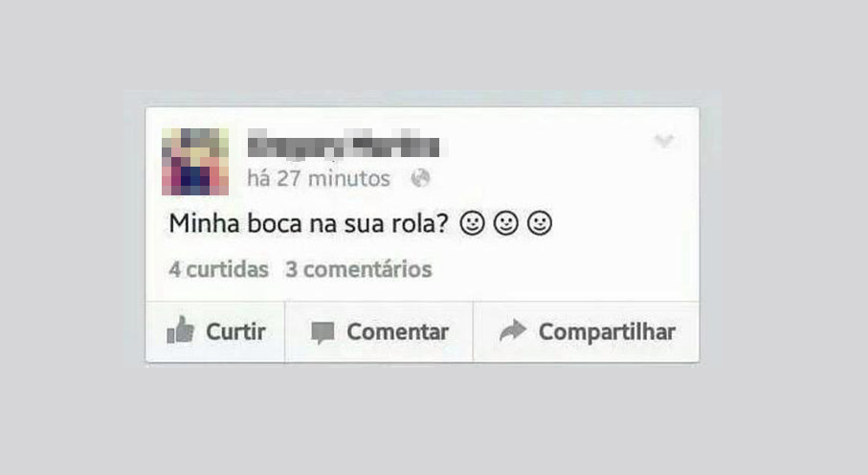The image size is (868, 475).
Task: Click the Compartilhar button label
Action: [608, 332]
